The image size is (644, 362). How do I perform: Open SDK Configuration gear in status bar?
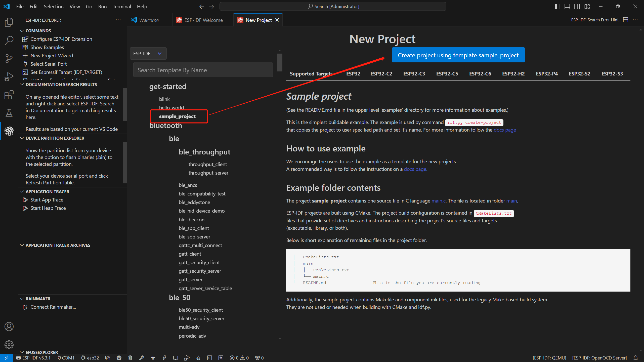[119, 358]
